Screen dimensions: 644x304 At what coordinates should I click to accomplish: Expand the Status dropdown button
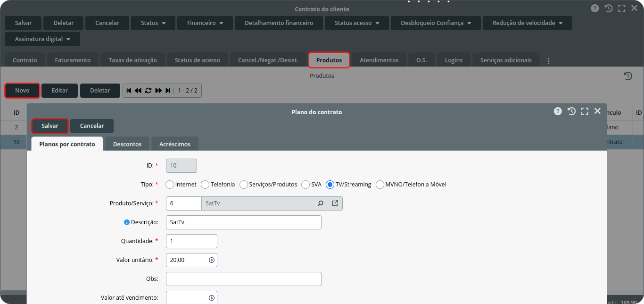pyautogui.click(x=153, y=23)
